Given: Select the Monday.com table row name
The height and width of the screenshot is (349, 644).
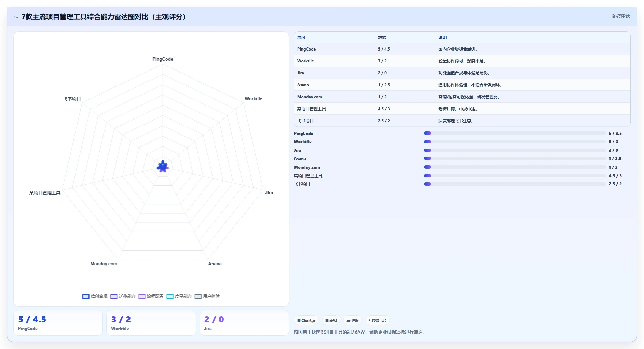Looking at the screenshot, I should 310,97.
